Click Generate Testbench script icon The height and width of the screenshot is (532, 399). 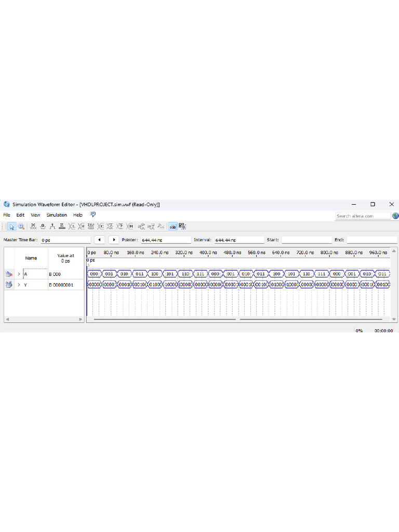click(161, 227)
